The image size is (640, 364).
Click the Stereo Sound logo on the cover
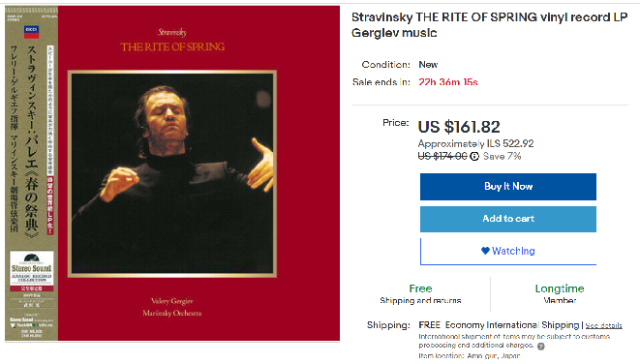pos(31,268)
